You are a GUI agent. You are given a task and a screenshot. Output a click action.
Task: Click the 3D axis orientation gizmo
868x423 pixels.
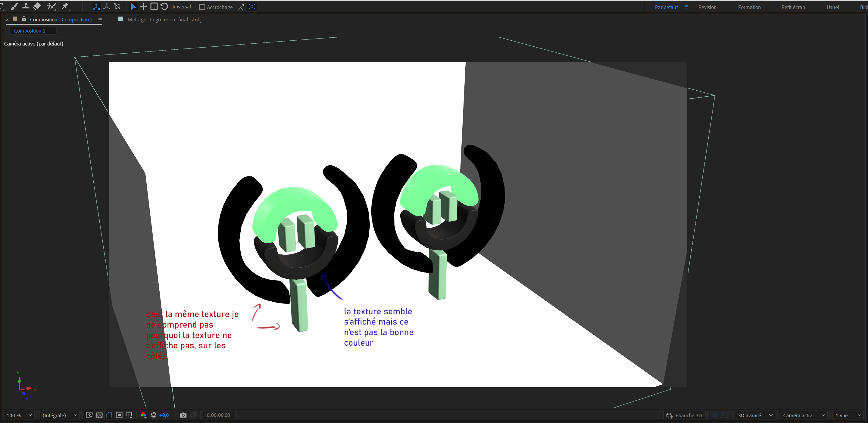coord(26,386)
